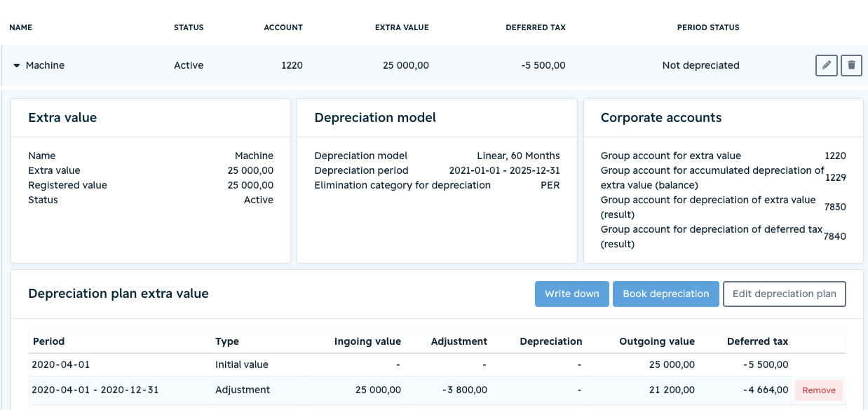Viewport: 868px width, 410px height.
Task: Click group account 7840 value
Action: 836,236
